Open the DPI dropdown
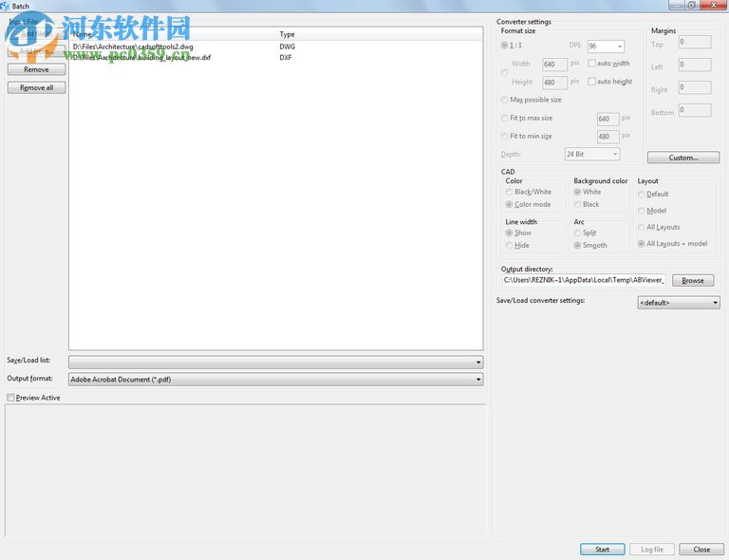This screenshot has height=560, width=729. coord(606,46)
